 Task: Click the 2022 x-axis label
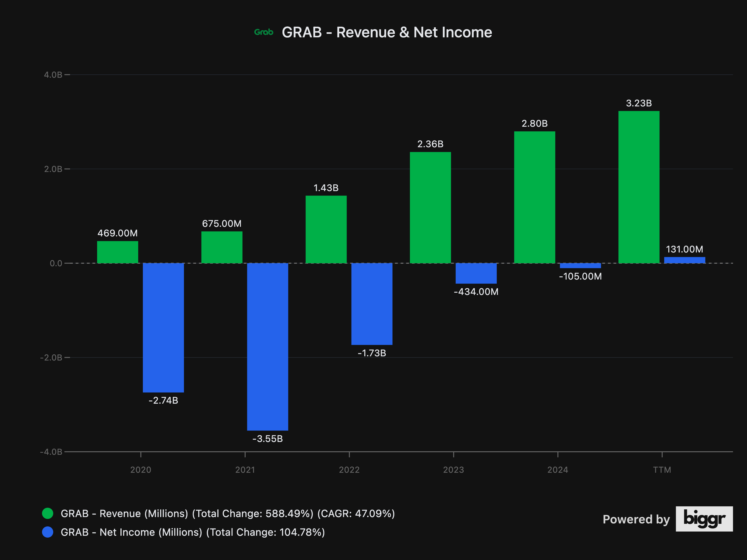(x=349, y=469)
